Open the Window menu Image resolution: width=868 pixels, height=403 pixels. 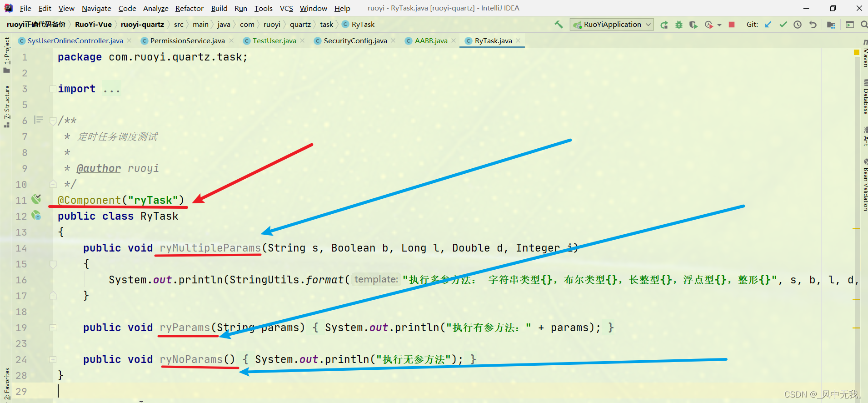(313, 8)
